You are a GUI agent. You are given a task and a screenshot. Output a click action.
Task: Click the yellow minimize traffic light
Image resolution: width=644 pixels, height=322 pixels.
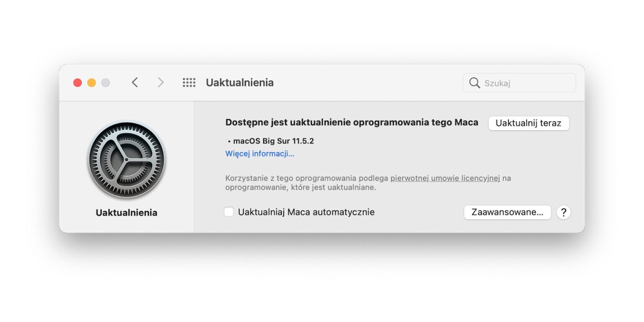(91, 82)
